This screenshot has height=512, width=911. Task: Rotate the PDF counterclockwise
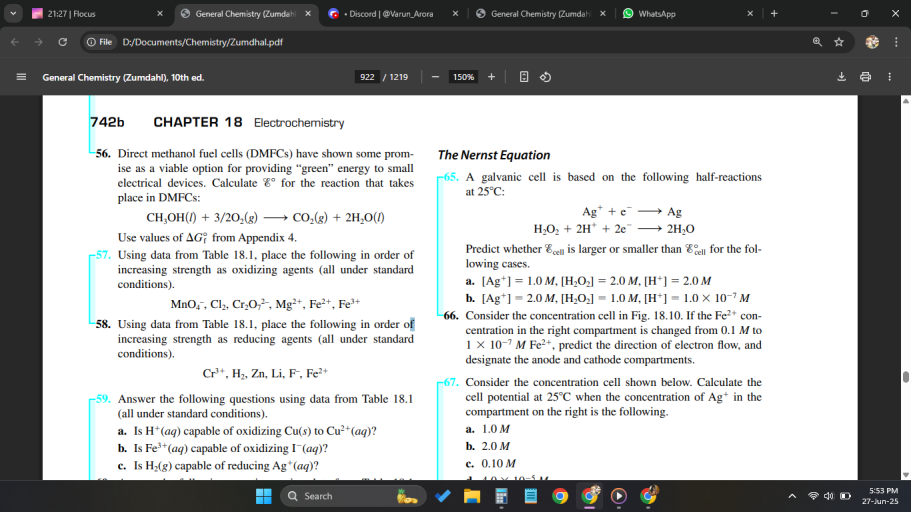pyautogui.click(x=545, y=77)
